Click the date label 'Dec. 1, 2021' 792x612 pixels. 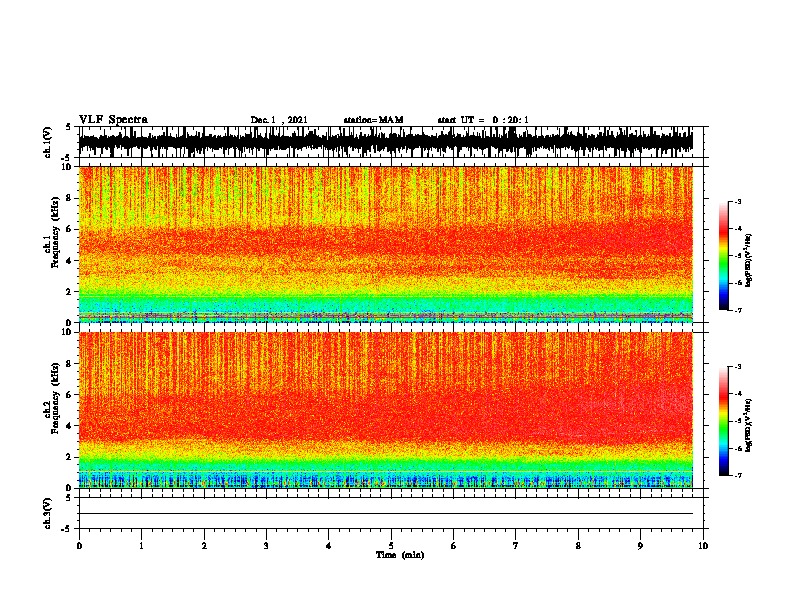pos(279,120)
